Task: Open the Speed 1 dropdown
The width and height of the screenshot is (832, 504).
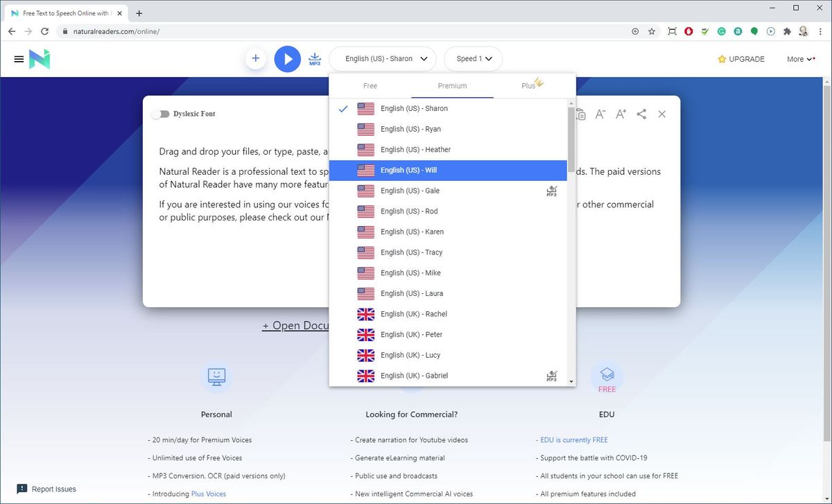Action: [x=473, y=59]
